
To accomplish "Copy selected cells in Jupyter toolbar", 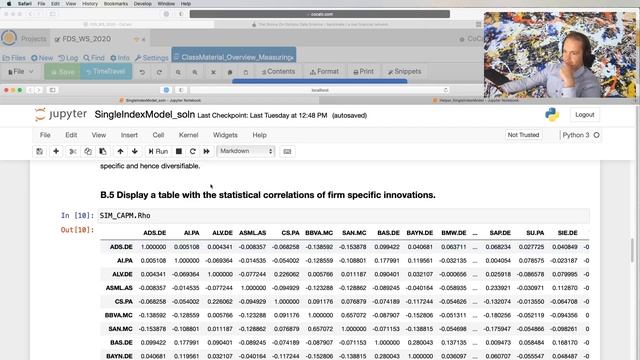I will (88, 151).
